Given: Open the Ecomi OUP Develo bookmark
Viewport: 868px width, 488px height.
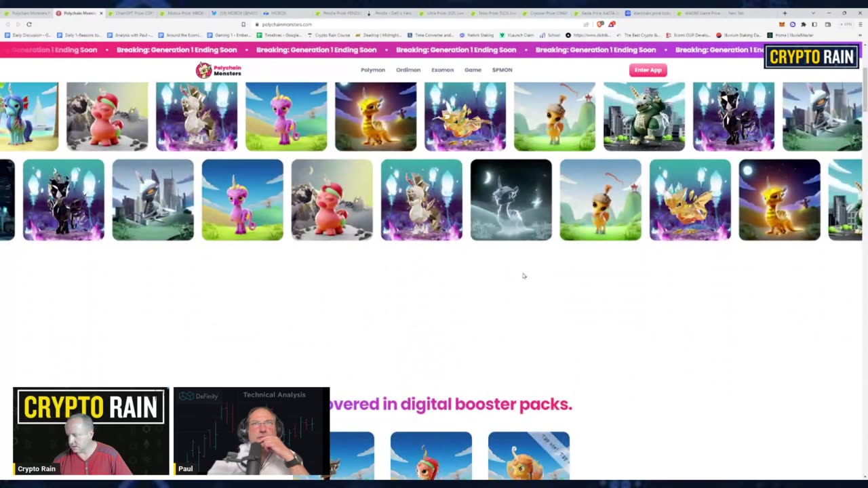Looking at the screenshot, I should pos(688,35).
